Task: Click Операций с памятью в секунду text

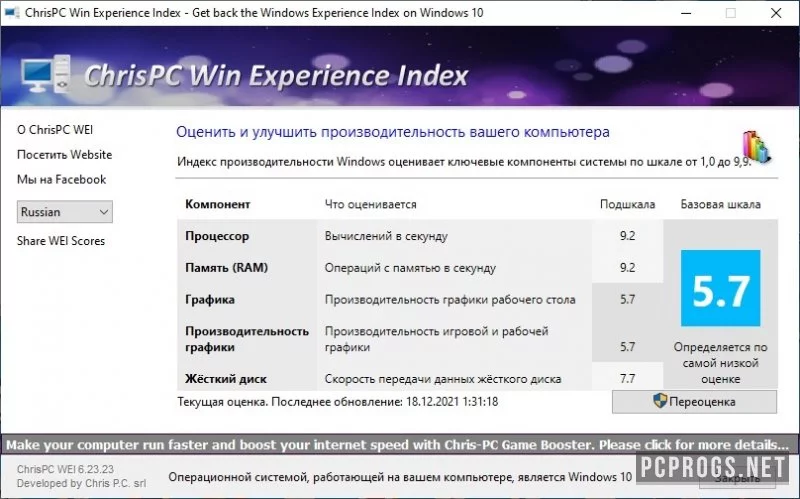Action: pos(410,268)
